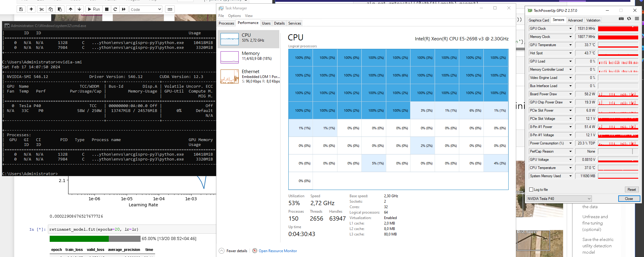The height and width of the screenshot is (257, 644).
Task: Open the System Memory Used sensor dropdown
Action: (x=570, y=176)
